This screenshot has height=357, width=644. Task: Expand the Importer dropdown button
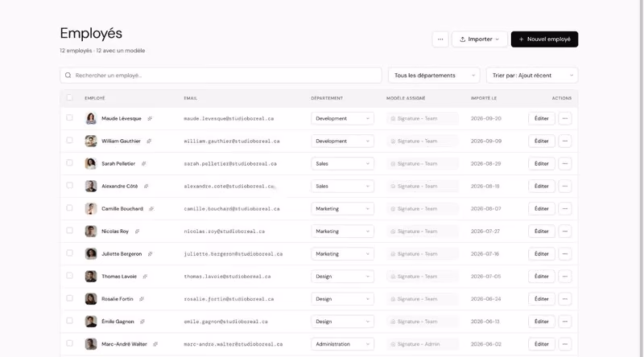480,39
